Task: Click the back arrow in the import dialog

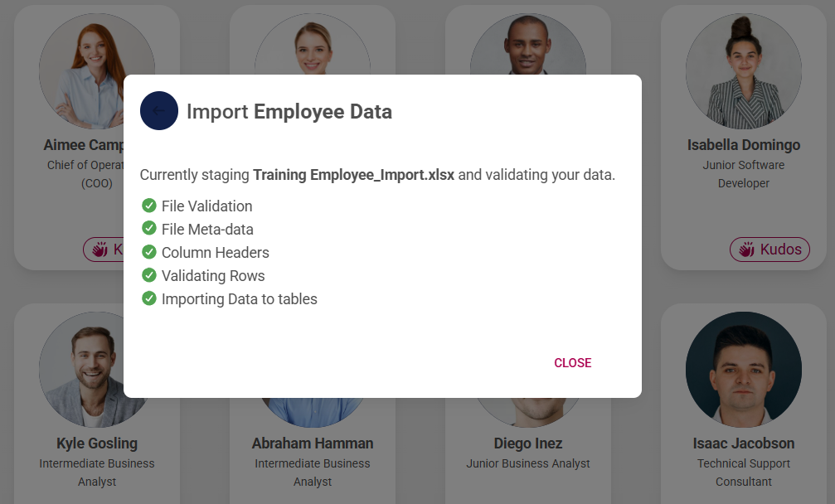Action: (159, 111)
